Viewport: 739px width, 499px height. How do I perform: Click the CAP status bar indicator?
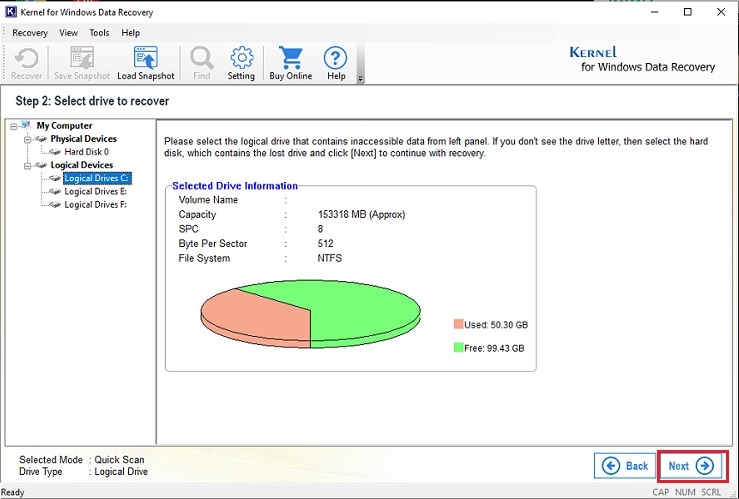pyautogui.click(x=661, y=492)
